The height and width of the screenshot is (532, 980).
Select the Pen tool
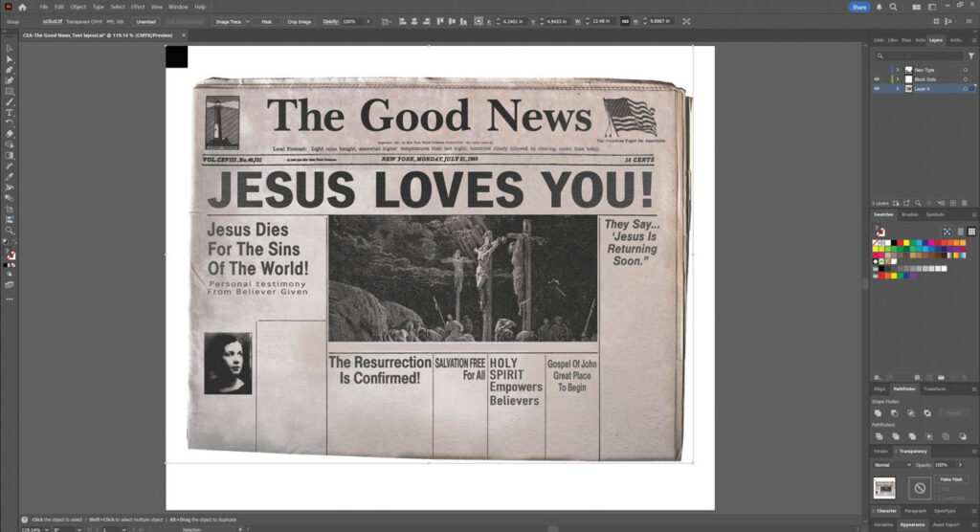coord(10,70)
